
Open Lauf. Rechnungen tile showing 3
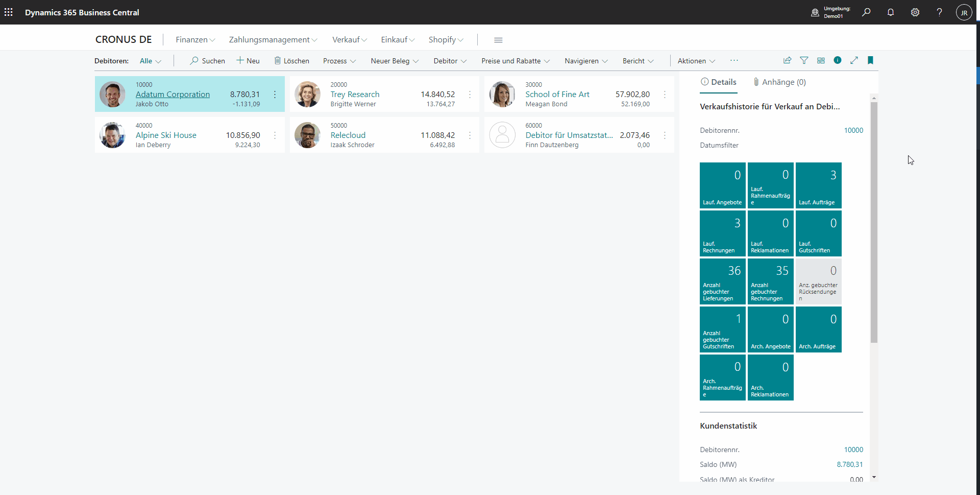click(723, 233)
